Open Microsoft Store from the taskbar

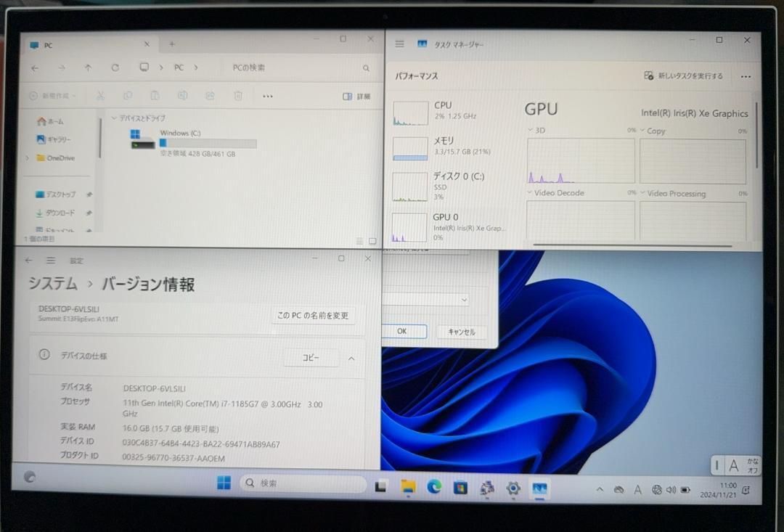tap(460, 488)
